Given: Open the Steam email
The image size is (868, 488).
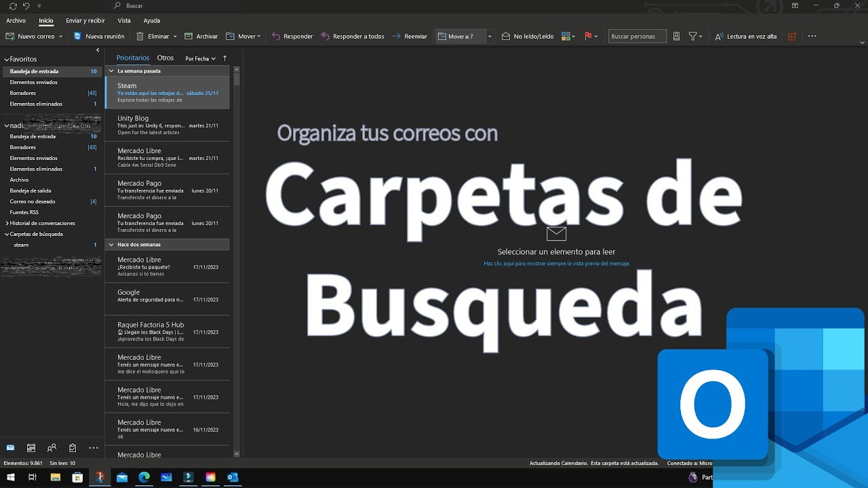Looking at the screenshot, I should [167, 92].
